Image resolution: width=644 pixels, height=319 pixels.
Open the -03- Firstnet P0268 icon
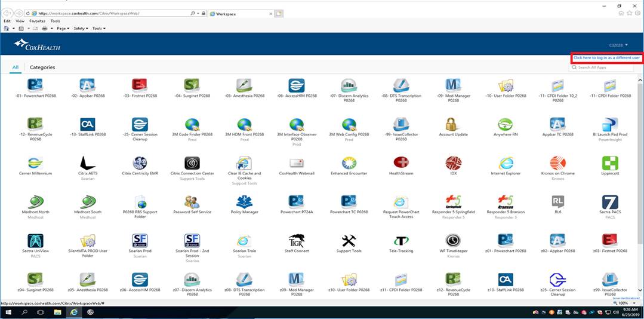(x=140, y=85)
